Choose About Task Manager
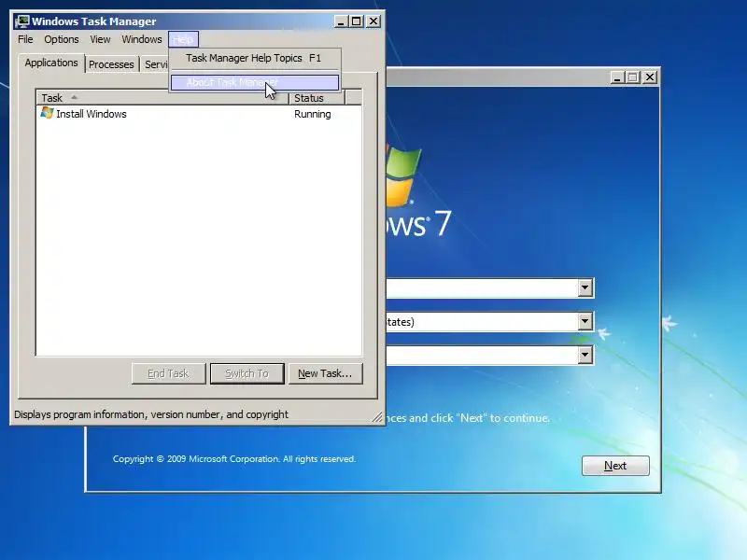 point(254,82)
